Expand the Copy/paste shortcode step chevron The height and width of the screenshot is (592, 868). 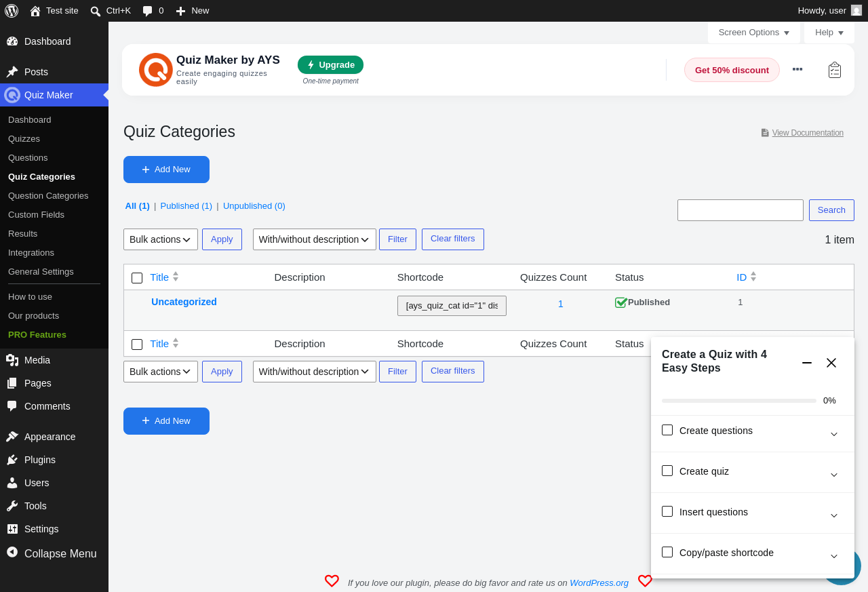click(x=834, y=556)
